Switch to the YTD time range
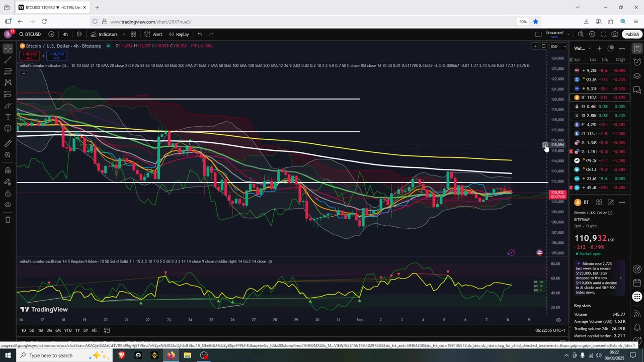Image resolution: width=644 pixels, height=362 pixels. tap(68, 330)
